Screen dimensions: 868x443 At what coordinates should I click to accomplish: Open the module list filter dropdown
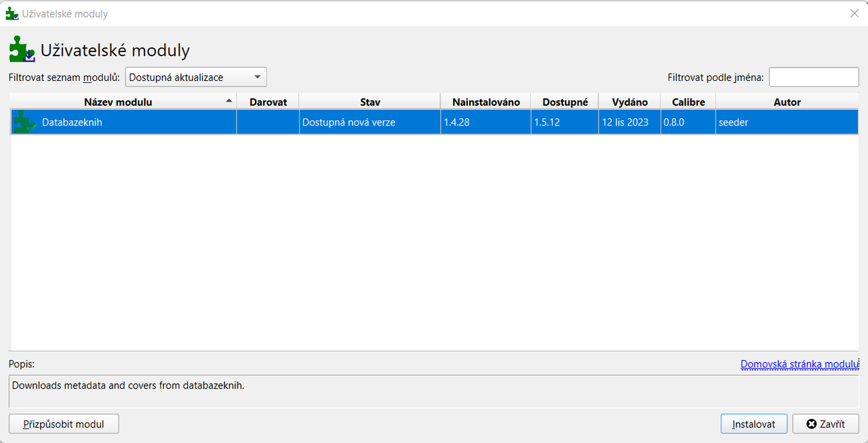(196, 77)
